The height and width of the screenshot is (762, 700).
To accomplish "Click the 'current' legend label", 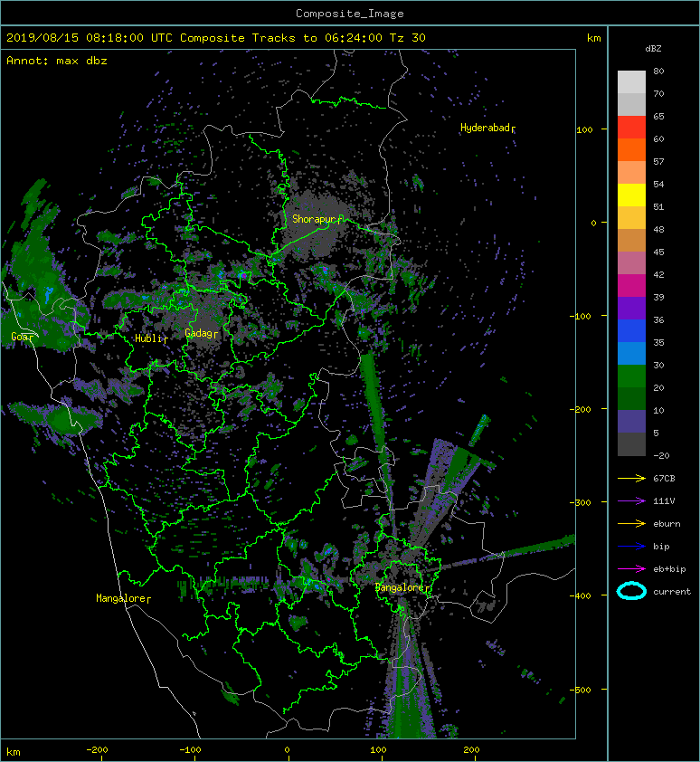I will click(x=672, y=592).
